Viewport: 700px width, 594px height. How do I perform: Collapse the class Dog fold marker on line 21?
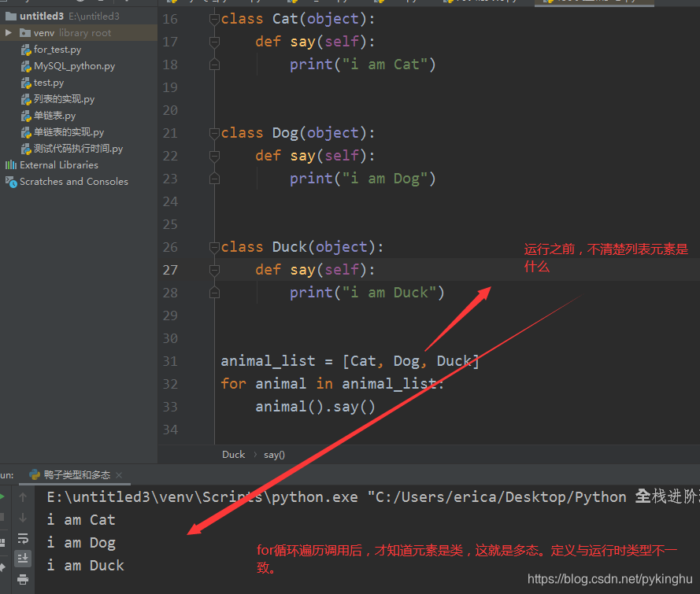coord(214,133)
